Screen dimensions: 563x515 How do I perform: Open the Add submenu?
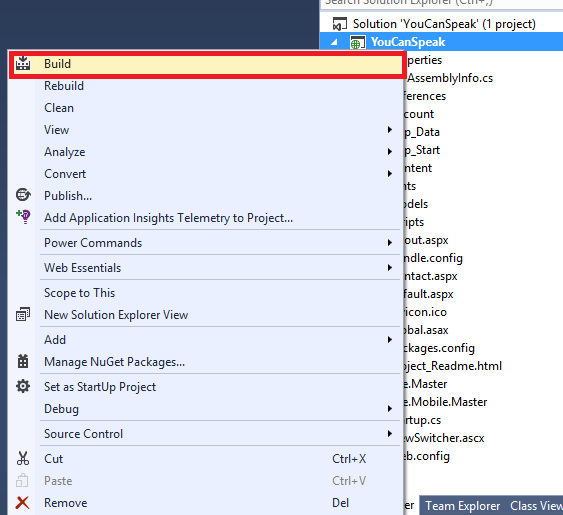(205, 340)
